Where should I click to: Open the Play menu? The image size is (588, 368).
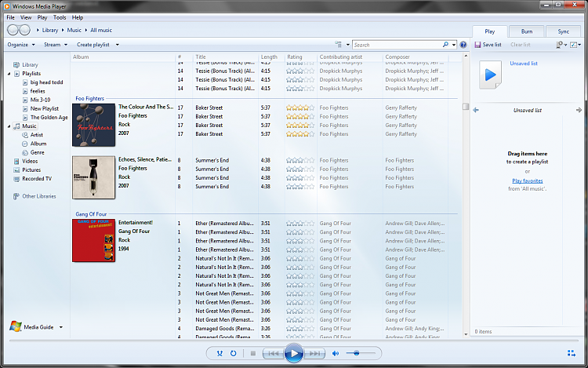[x=42, y=17]
